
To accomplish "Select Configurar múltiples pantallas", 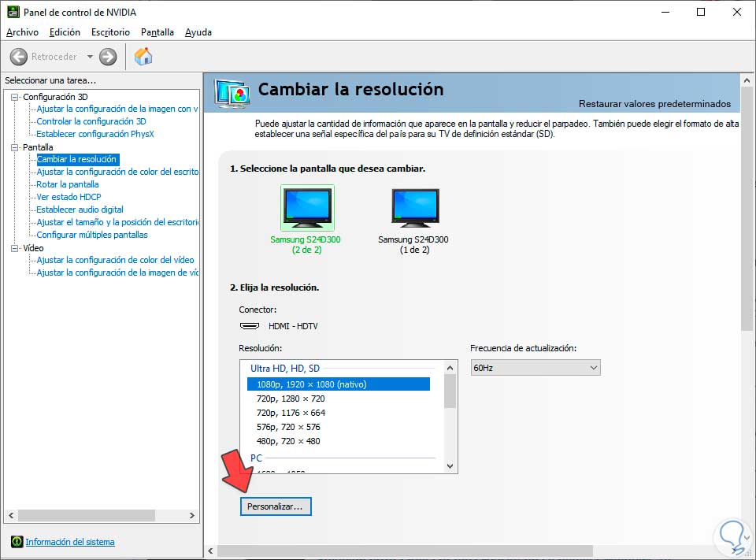I will (92, 235).
